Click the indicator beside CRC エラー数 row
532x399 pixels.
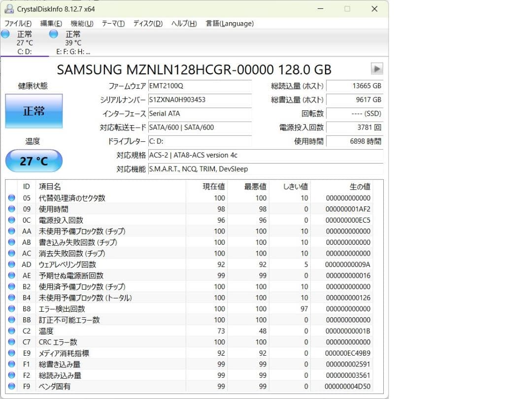click(x=12, y=342)
